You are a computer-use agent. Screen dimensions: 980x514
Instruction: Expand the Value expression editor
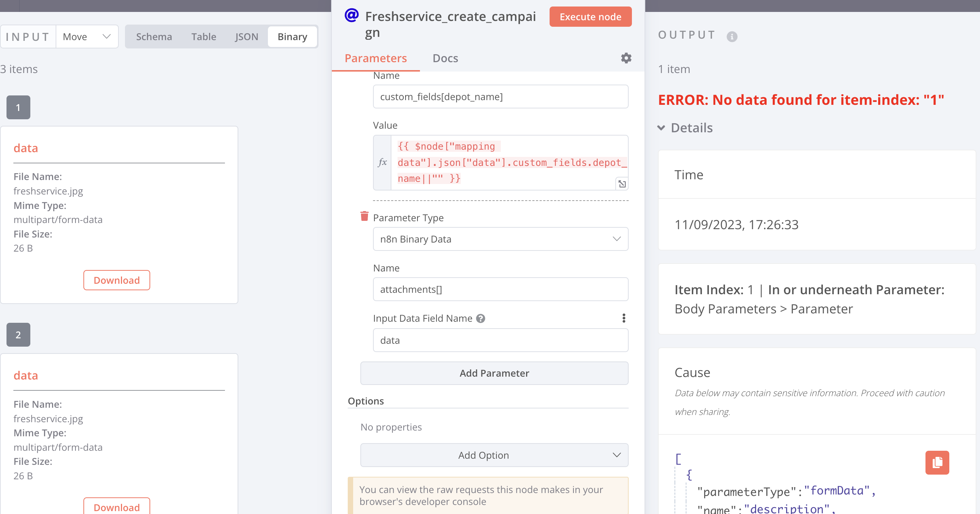click(x=622, y=184)
